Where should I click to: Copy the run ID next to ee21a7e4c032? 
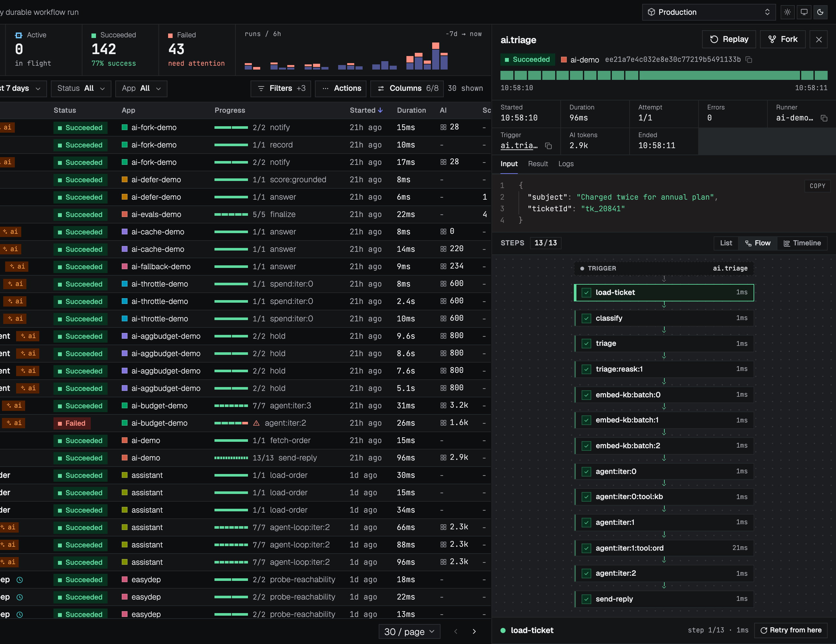(x=749, y=60)
